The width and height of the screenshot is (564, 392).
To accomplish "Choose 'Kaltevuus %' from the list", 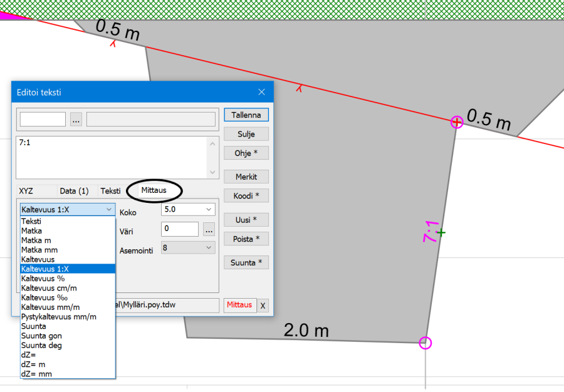I will coord(43,278).
